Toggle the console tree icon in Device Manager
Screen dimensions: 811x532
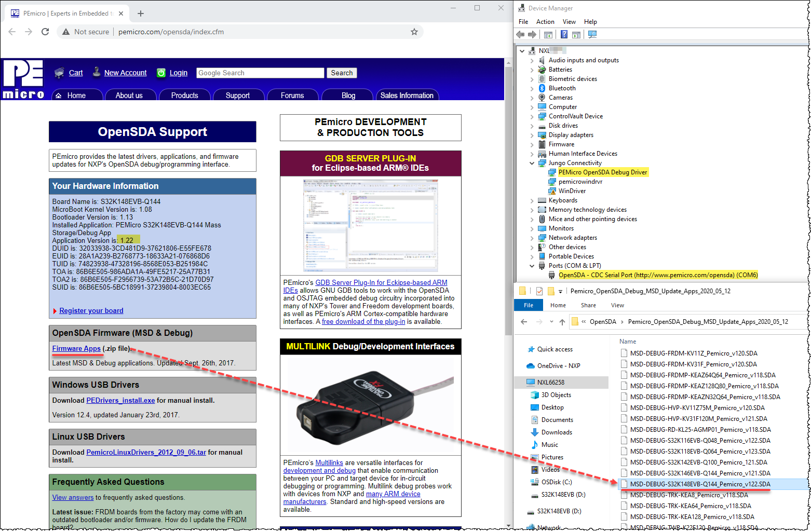coord(548,34)
